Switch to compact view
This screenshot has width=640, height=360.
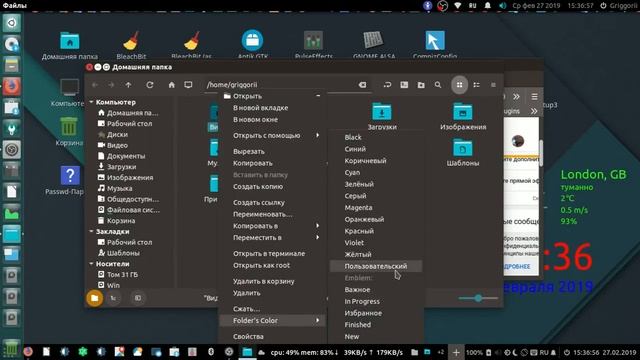click(x=493, y=85)
